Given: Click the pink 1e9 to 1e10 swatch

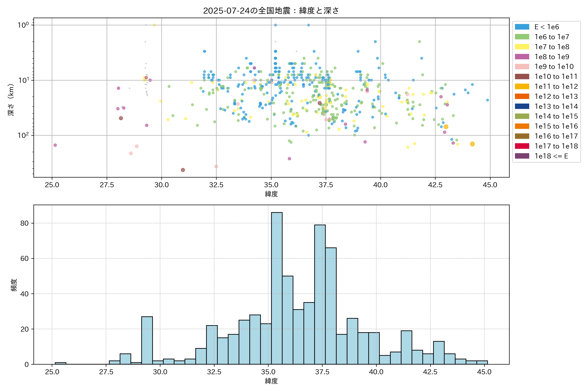Looking at the screenshot, I should [522, 67].
